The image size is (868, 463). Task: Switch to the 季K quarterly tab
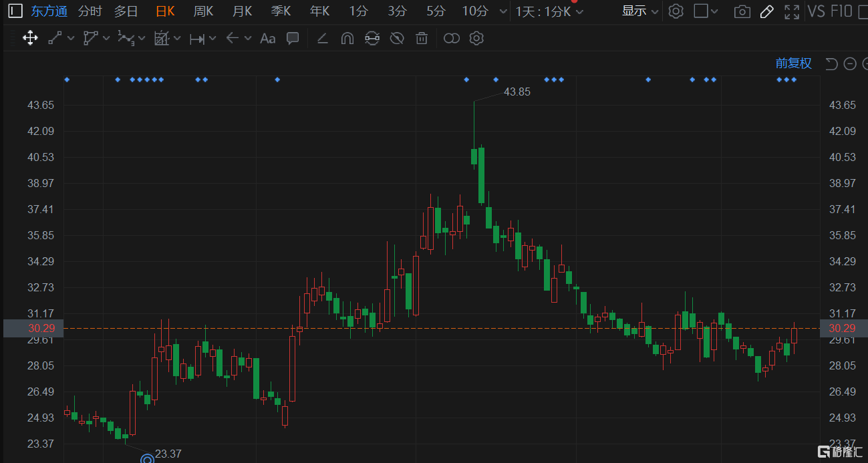point(281,11)
